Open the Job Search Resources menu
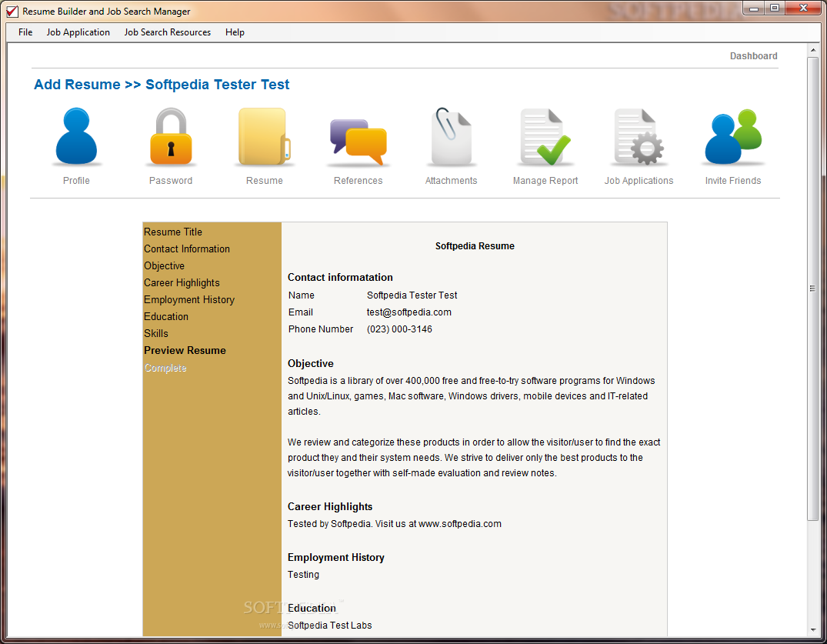 coord(167,32)
